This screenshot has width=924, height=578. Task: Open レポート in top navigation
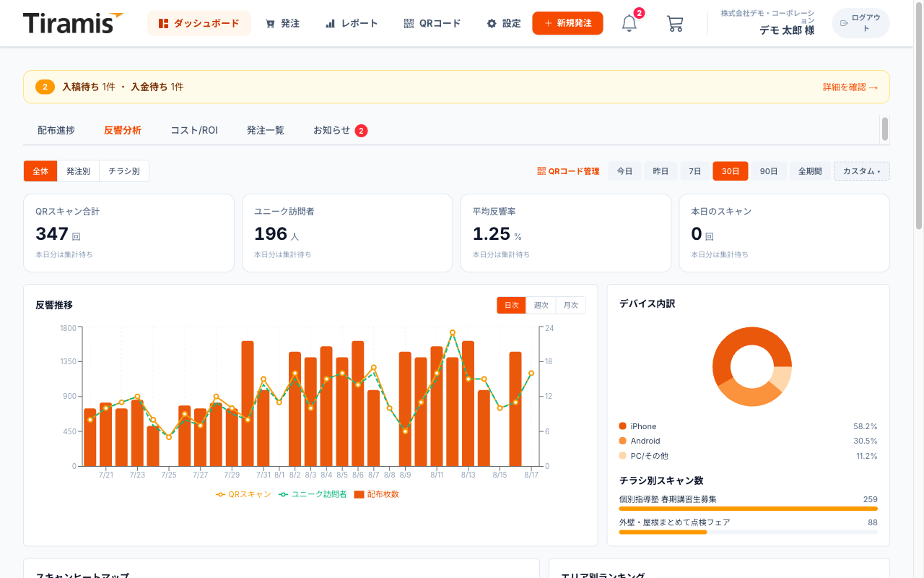352,23
